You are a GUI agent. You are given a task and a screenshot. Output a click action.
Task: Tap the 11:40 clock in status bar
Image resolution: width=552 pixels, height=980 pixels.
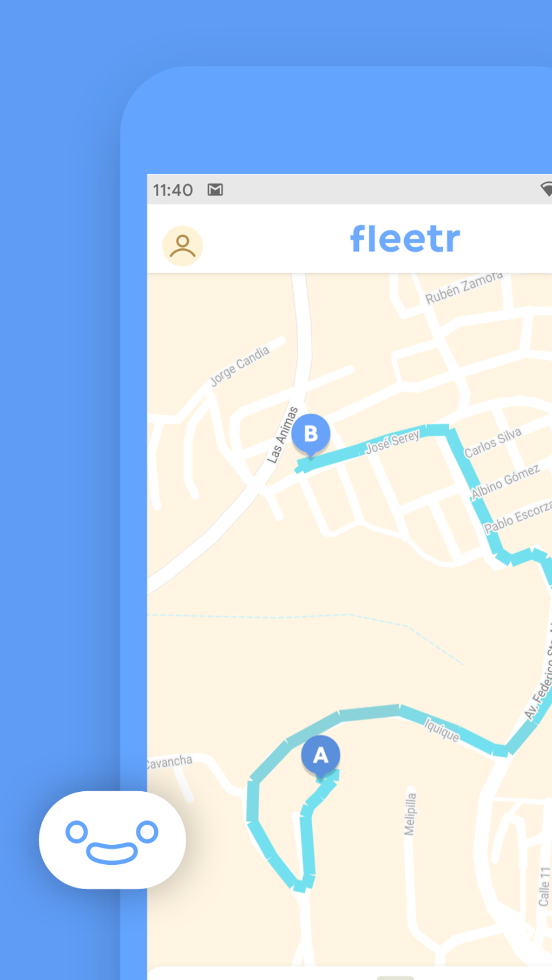click(173, 190)
